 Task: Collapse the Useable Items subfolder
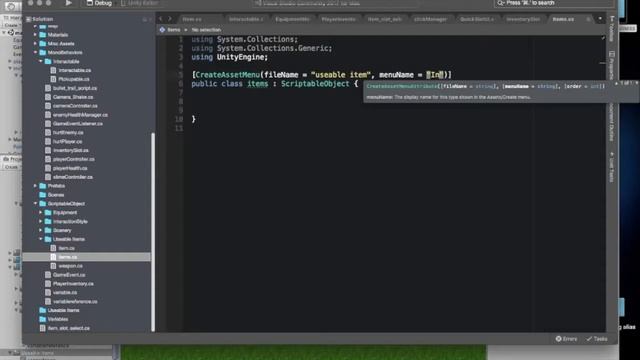(41, 239)
